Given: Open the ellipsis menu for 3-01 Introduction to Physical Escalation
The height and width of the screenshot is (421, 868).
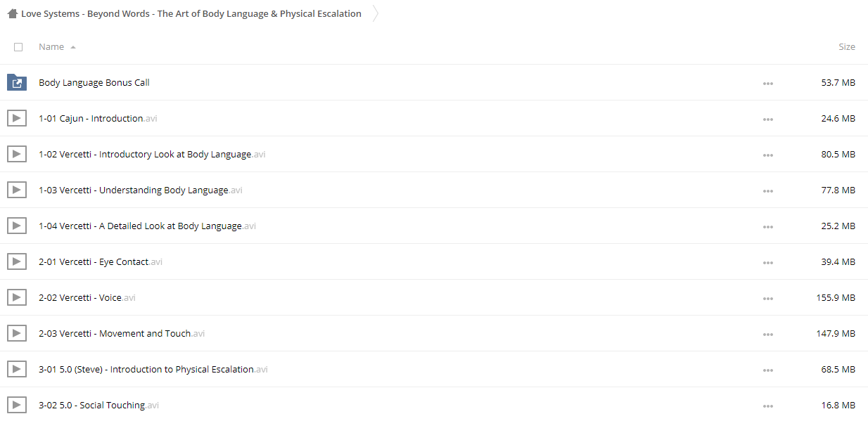Looking at the screenshot, I should (767, 370).
